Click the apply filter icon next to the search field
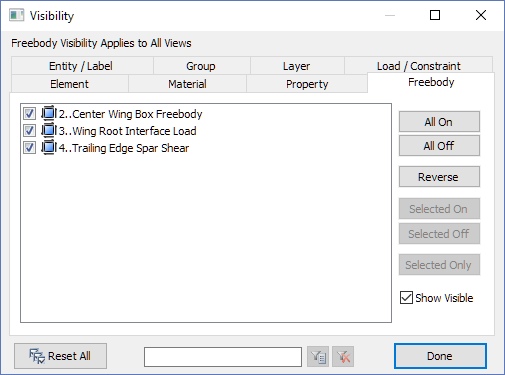 318,357
